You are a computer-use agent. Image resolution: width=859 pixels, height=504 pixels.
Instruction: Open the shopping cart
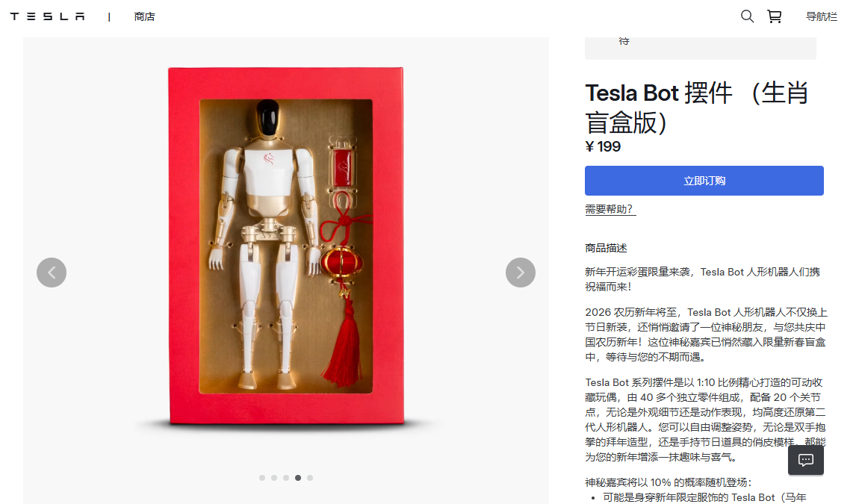[774, 16]
